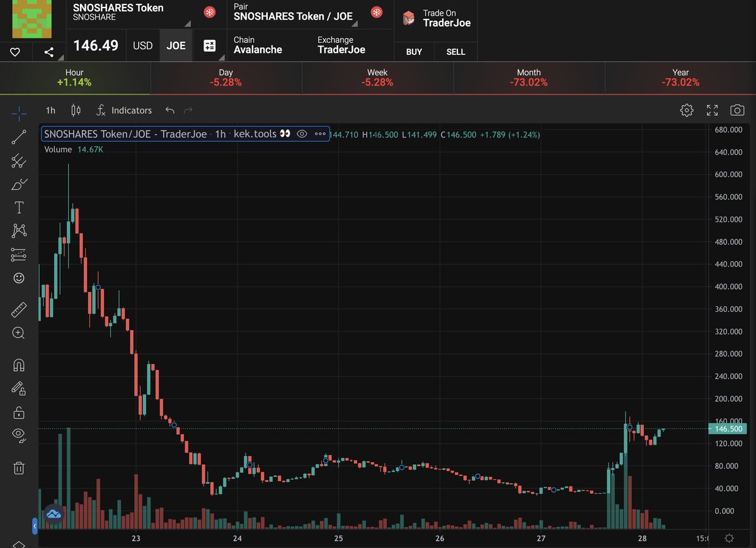The width and height of the screenshot is (756, 548).
Task: Open more options via the legend ellipsis
Action: 320,134
